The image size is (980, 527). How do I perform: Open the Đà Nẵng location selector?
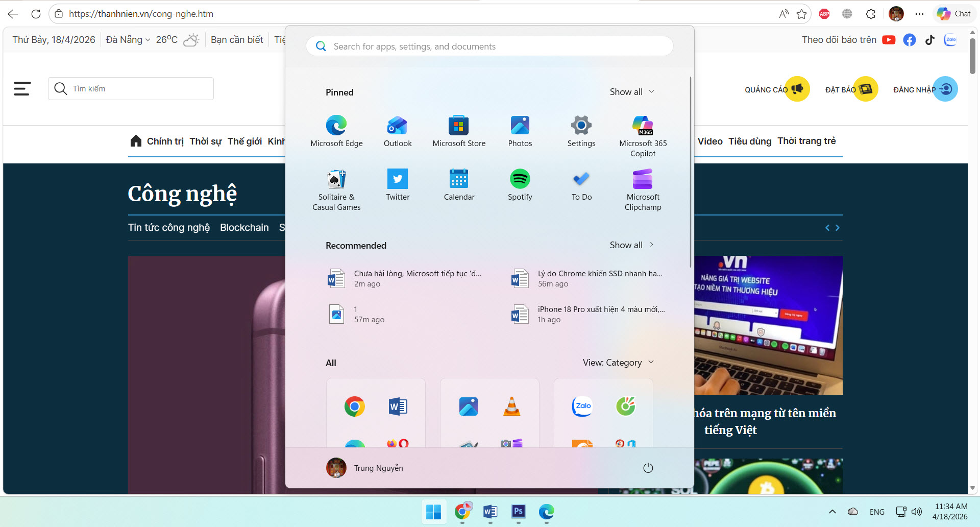point(127,39)
